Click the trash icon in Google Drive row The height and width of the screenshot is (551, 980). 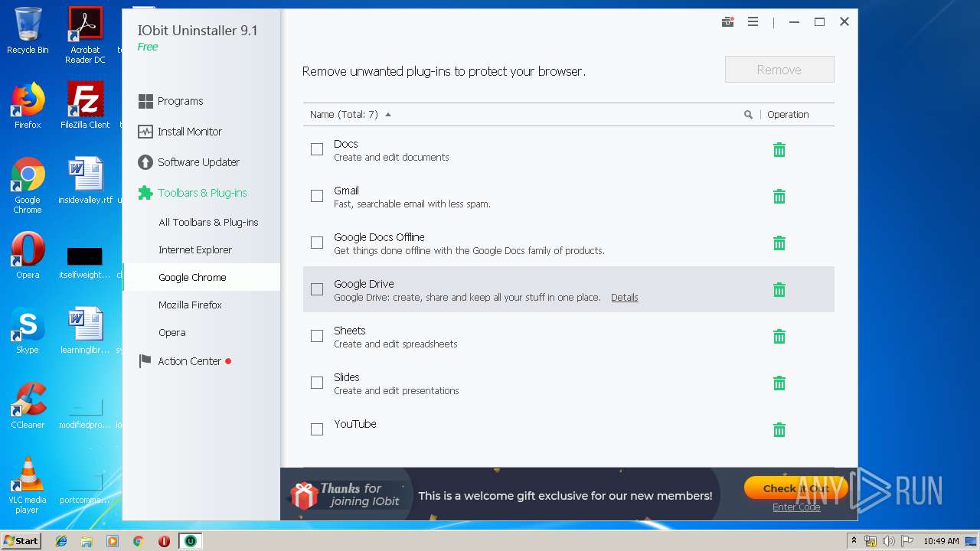(x=779, y=290)
